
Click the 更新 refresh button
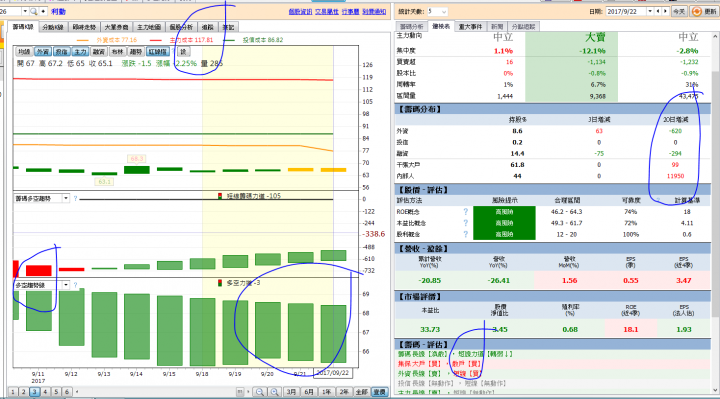click(704, 11)
